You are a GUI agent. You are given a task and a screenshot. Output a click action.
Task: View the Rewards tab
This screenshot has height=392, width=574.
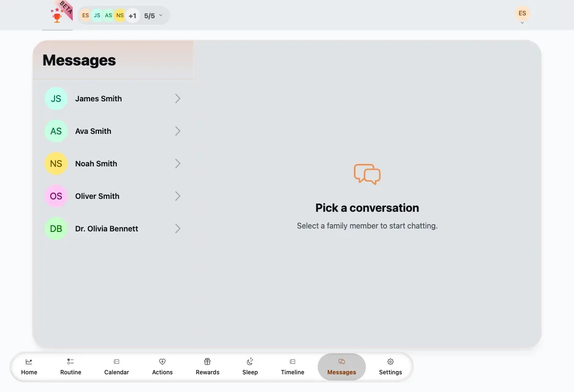[x=208, y=367]
